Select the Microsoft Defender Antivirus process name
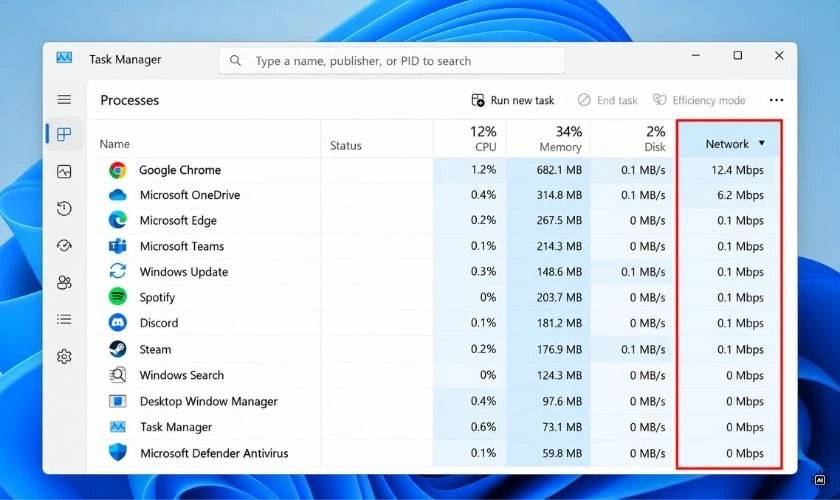 (x=214, y=453)
